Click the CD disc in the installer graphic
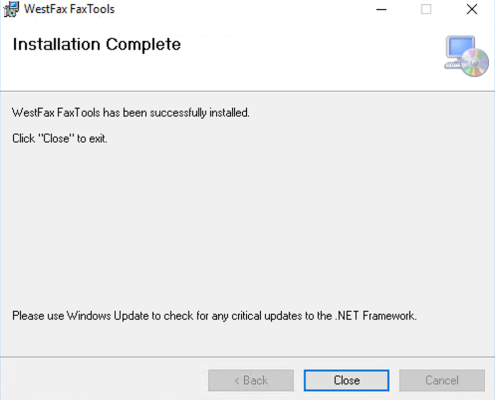 click(475, 63)
